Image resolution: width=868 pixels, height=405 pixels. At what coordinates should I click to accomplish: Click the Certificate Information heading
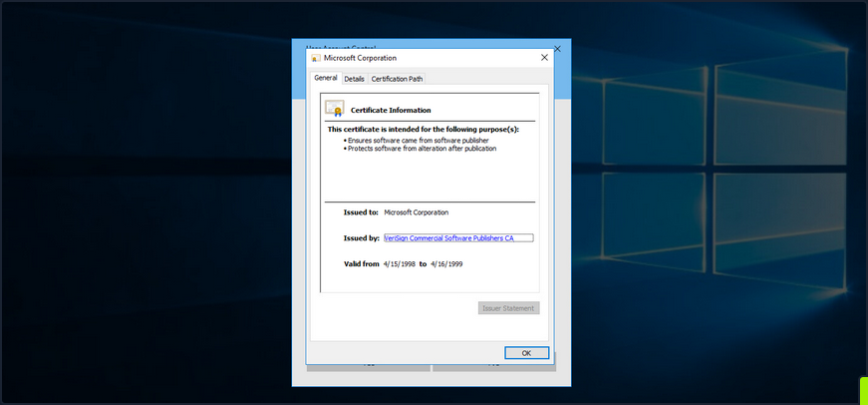click(391, 111)
